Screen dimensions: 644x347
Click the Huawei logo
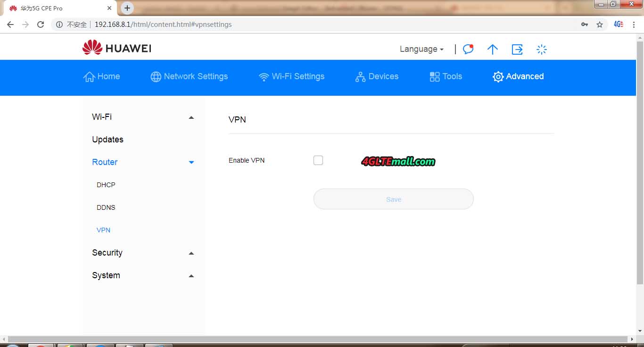tap(116, 48)
